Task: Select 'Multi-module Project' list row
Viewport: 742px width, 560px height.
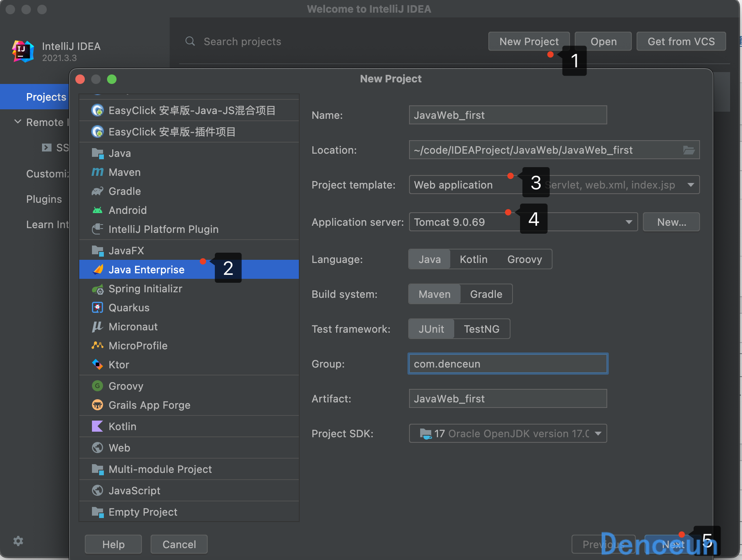Action: (189, 469)
